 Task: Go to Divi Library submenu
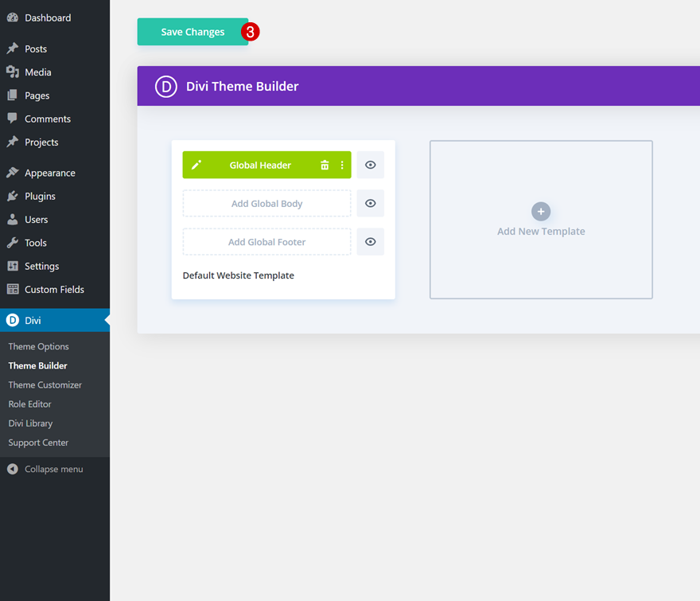click(x=30, y=423)
